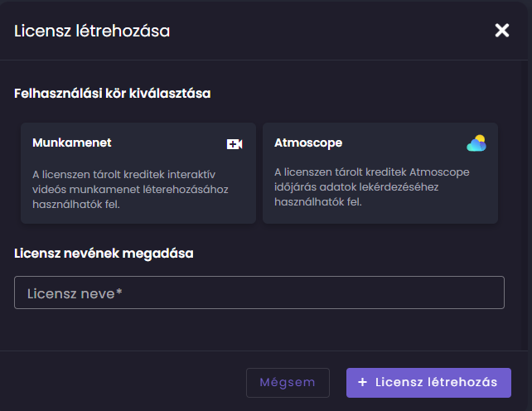This screenshot has height=411, width=532.
Task: Click the Licensz nevének megadása heading
Action: click(104, 253)
